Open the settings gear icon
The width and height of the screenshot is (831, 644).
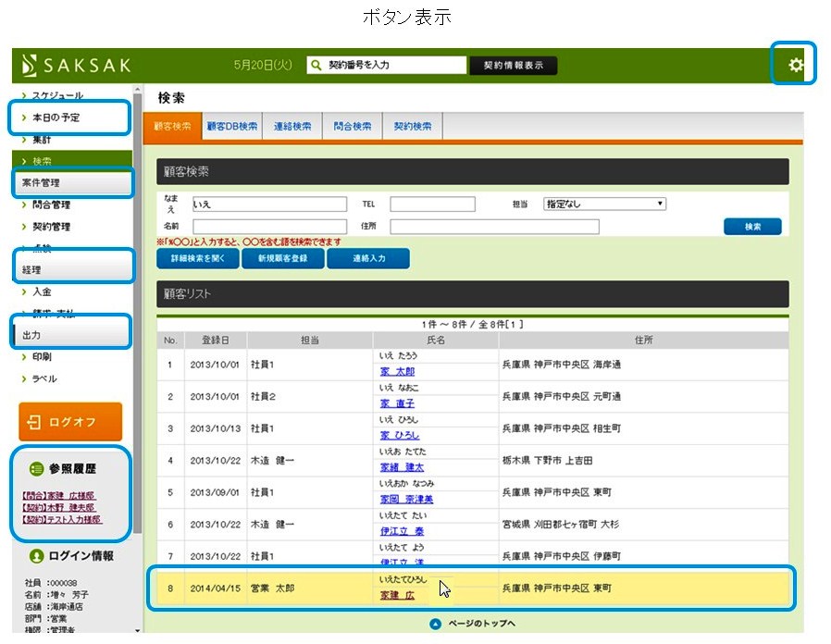(795, 64)
